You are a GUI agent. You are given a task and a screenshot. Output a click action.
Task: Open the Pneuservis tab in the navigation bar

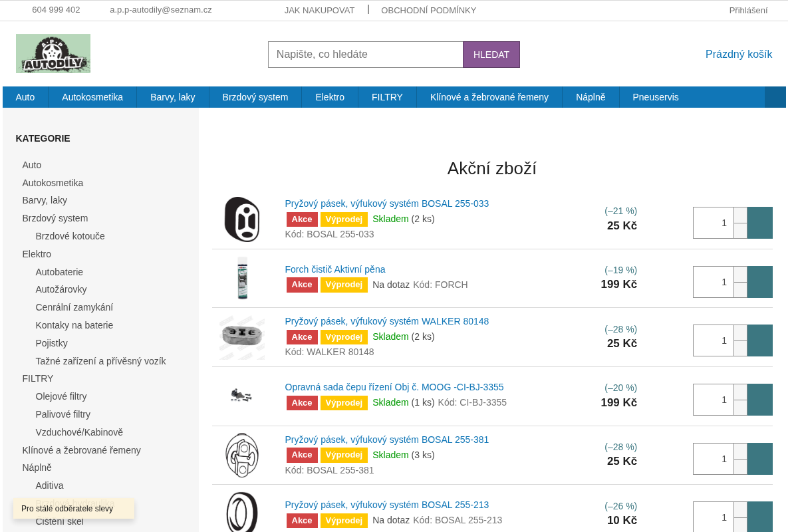tap(656, 97)
